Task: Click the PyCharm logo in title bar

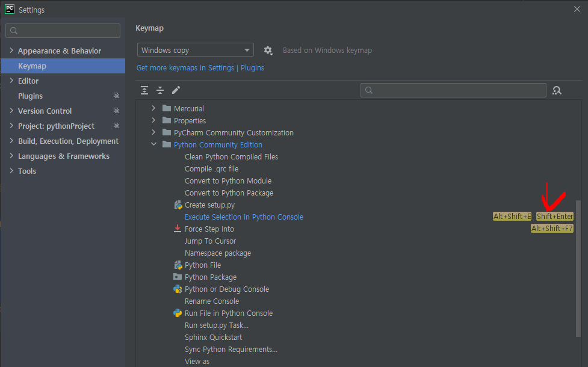Action: pyautogui.click(x=10, y=9)
